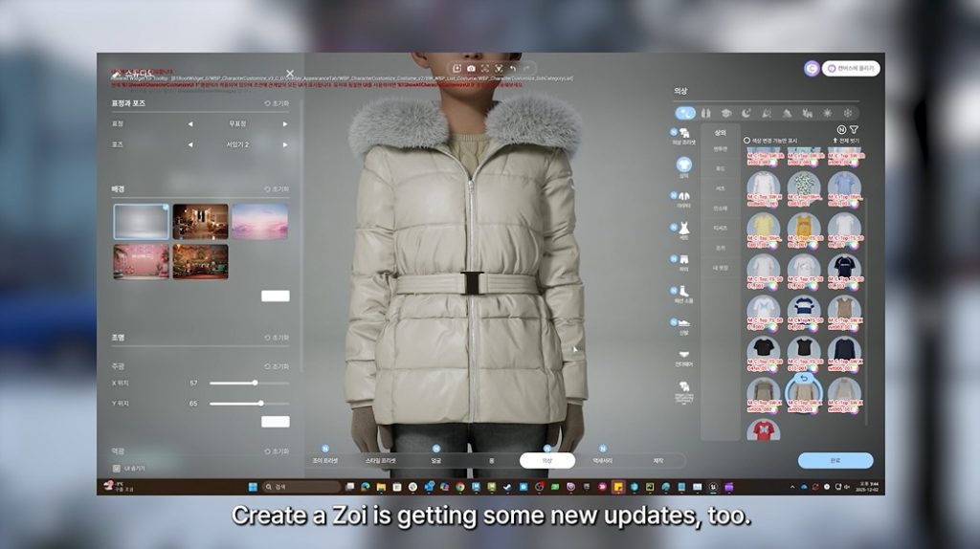Select the plain gray studio background
Image resolution: width=980 pixels, height=549 pixels.
click(x=142, y=222)
